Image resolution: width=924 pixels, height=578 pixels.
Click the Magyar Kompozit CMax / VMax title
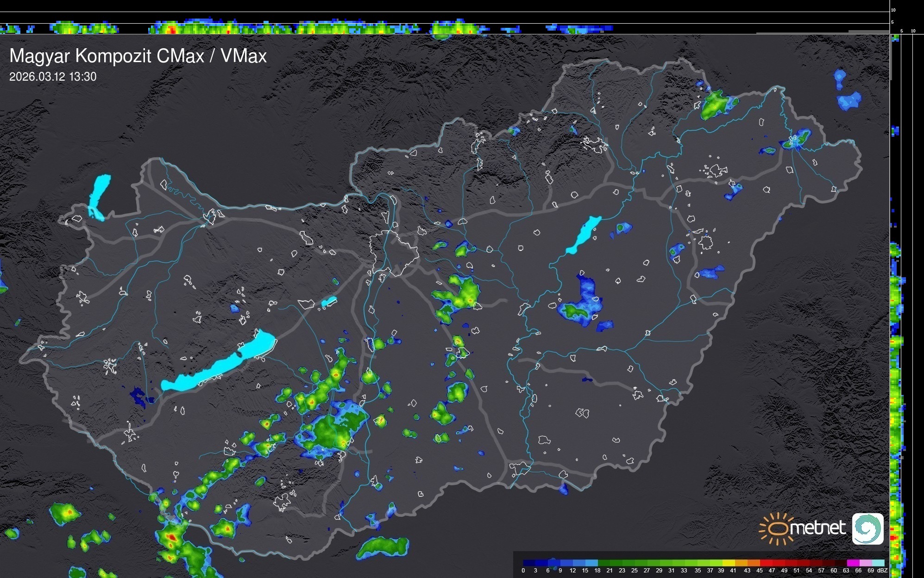[138, 56]
